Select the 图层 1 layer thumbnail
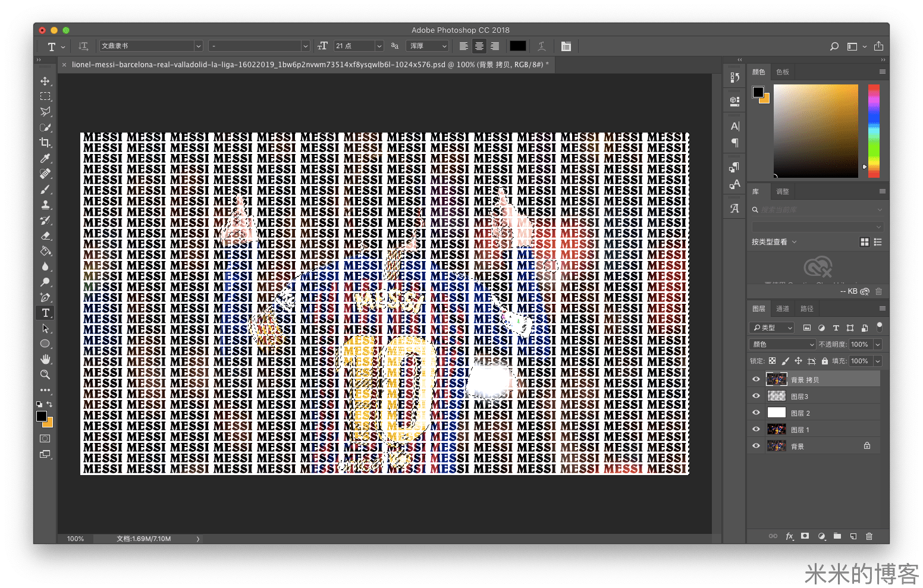Viewport: 923px width, 588px height. (x=777, y=429)
